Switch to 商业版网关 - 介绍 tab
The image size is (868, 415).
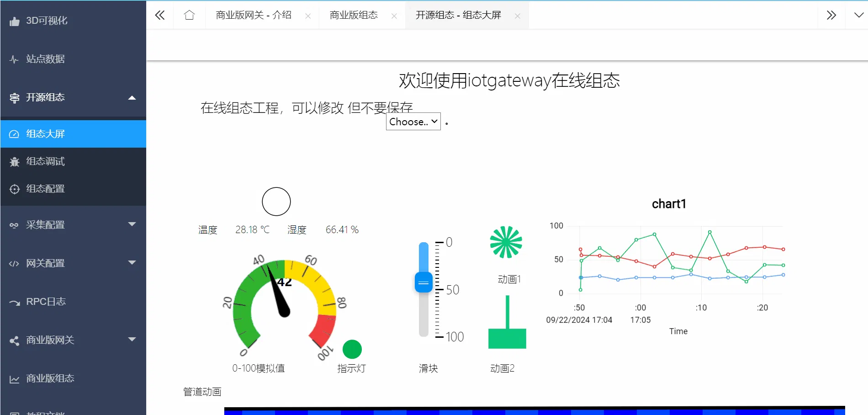tap(254, 15)
